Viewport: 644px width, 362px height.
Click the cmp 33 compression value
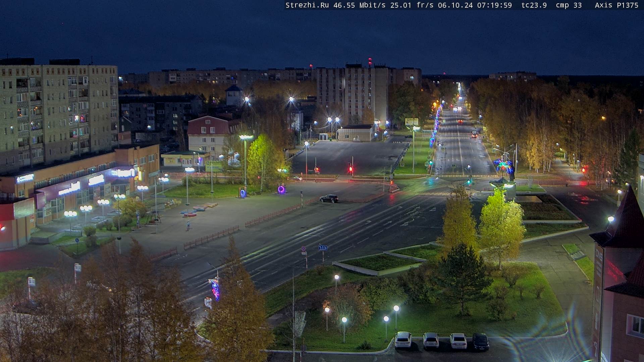tap(569, 5)
